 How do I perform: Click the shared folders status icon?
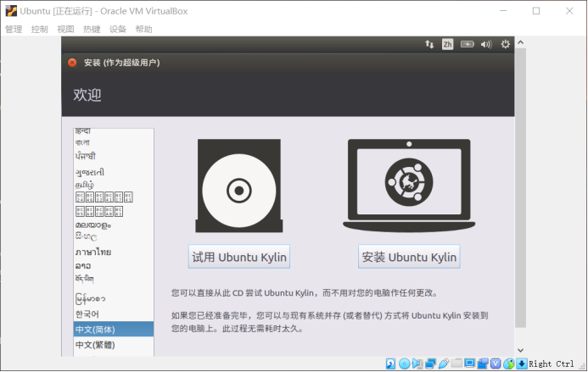(x=456, y=364)
